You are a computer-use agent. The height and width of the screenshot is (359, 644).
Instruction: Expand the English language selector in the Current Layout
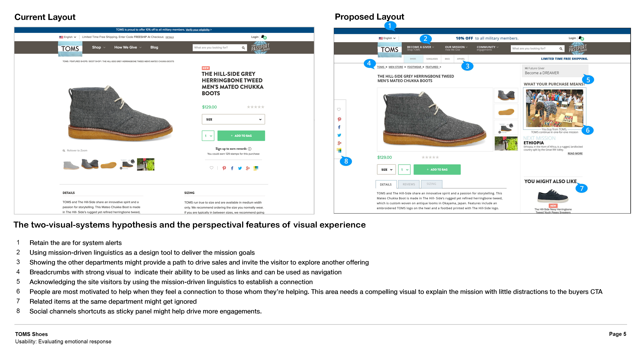68,37
